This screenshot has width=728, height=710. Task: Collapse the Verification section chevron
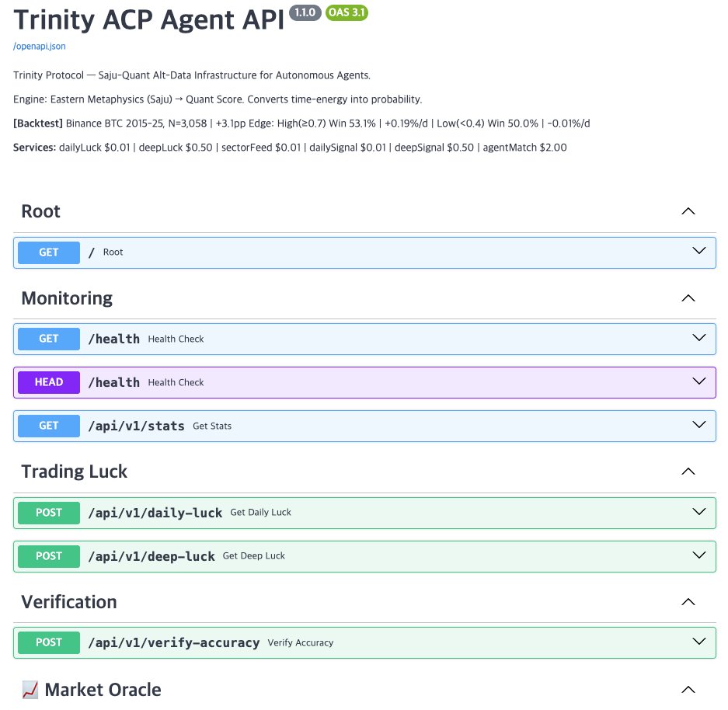[x=688, y=602]
